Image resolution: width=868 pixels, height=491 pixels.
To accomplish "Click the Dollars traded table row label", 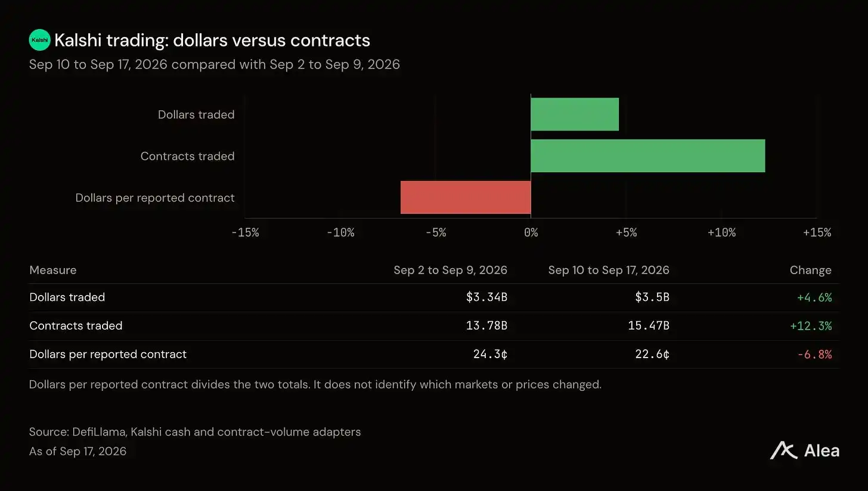I will pos(67,297).
